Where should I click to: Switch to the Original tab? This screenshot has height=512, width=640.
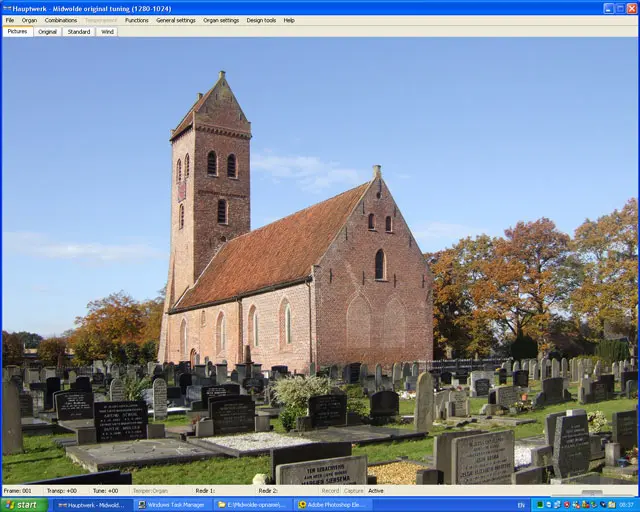point(47,32)
